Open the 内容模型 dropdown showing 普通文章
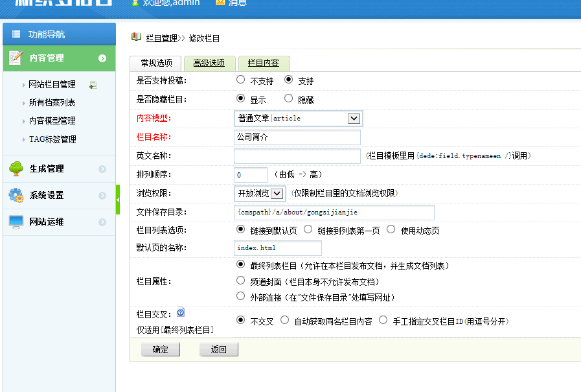The height and width of the screenshot is (392, 581). click(299, 119)
